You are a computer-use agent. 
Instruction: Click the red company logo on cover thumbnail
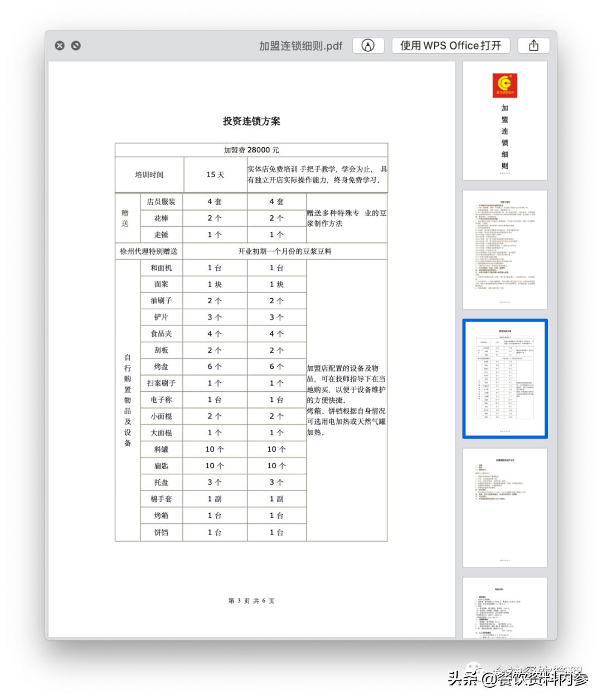(x=505, y=85)
